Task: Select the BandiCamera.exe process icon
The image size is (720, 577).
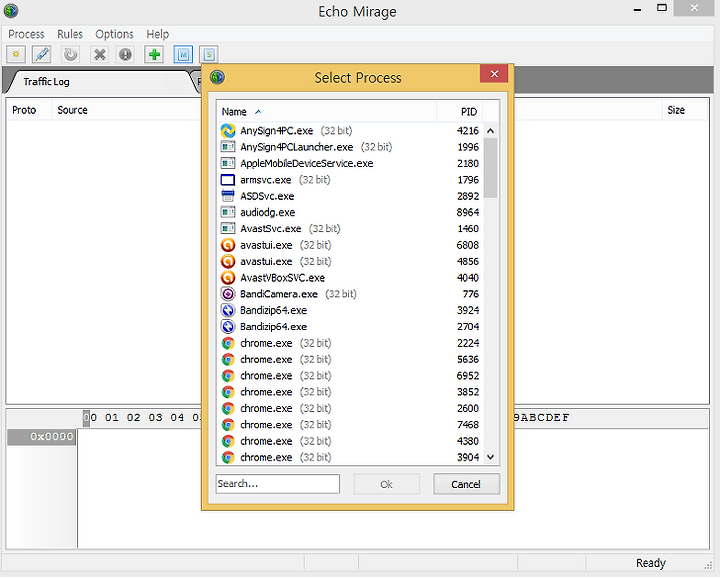Action: [228, 294]
